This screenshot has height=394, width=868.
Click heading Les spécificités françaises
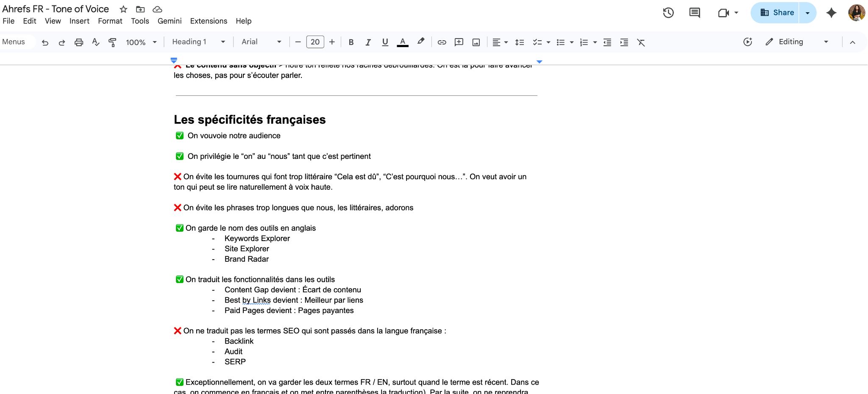(x=250, y=120)
